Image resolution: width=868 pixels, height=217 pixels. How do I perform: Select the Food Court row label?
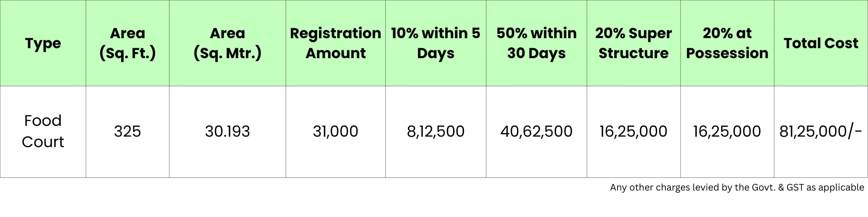43,131
